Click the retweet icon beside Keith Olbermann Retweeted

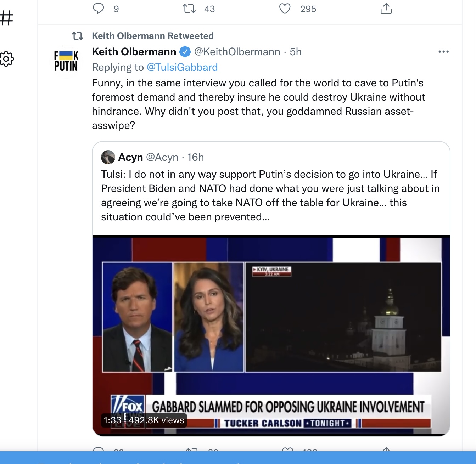tap(78, 36)
